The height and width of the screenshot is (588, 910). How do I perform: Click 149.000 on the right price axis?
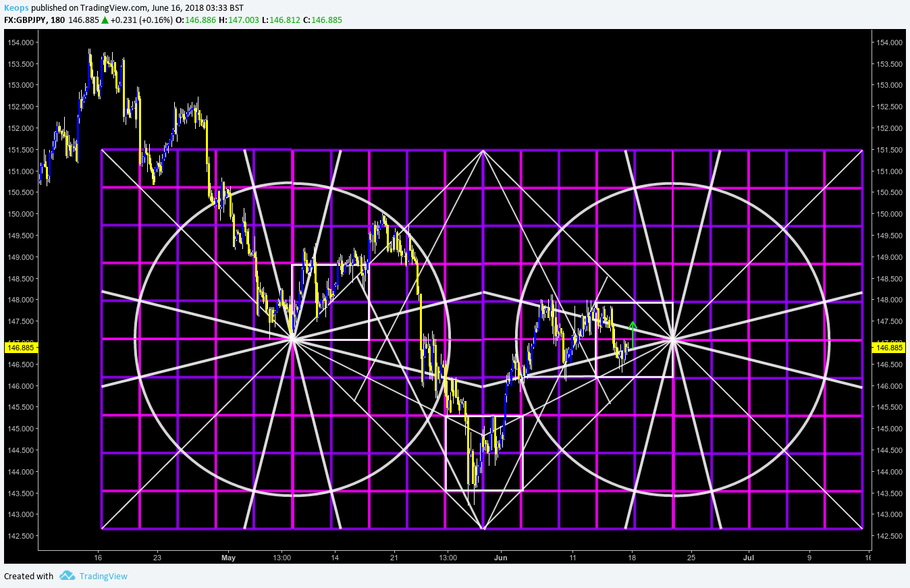pos(889,257)
